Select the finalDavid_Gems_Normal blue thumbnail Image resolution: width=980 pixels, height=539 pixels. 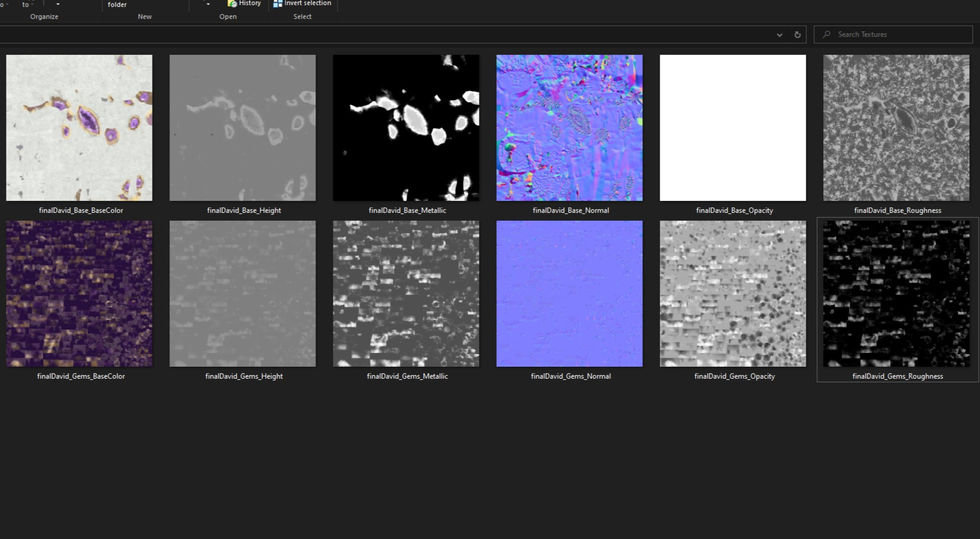click(x=569, y=294)
